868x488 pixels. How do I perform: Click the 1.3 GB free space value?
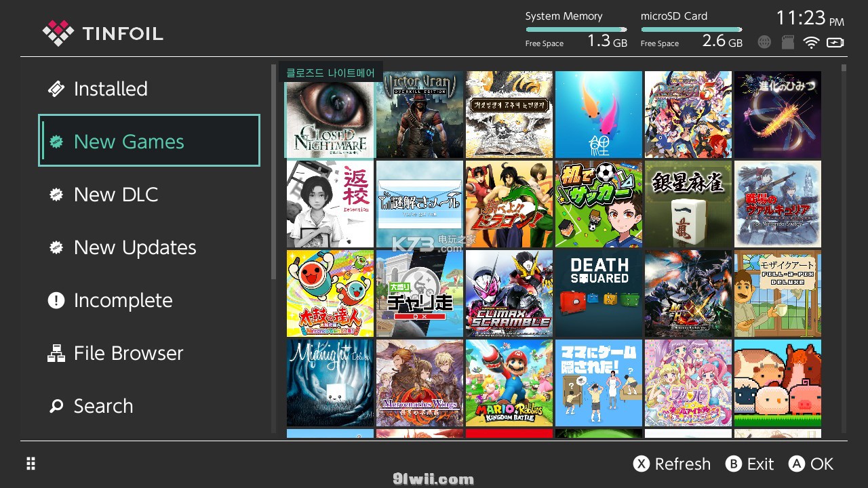608,41
